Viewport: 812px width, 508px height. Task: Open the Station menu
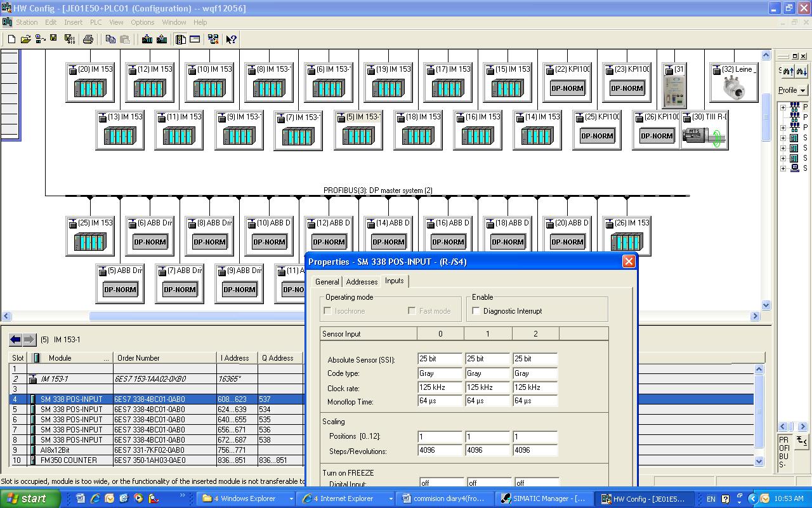click(27, 22)
